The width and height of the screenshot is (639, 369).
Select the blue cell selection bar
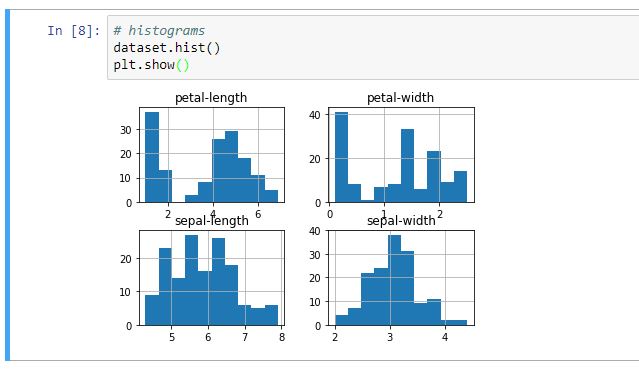coord(7,185)
